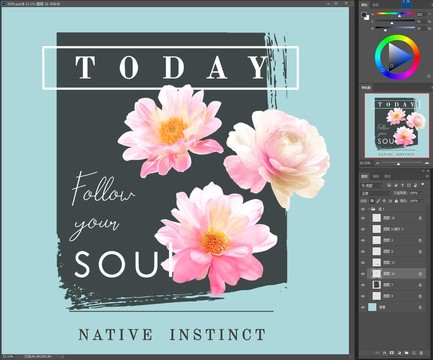Switch to the Layers tab

click(364, 176)
